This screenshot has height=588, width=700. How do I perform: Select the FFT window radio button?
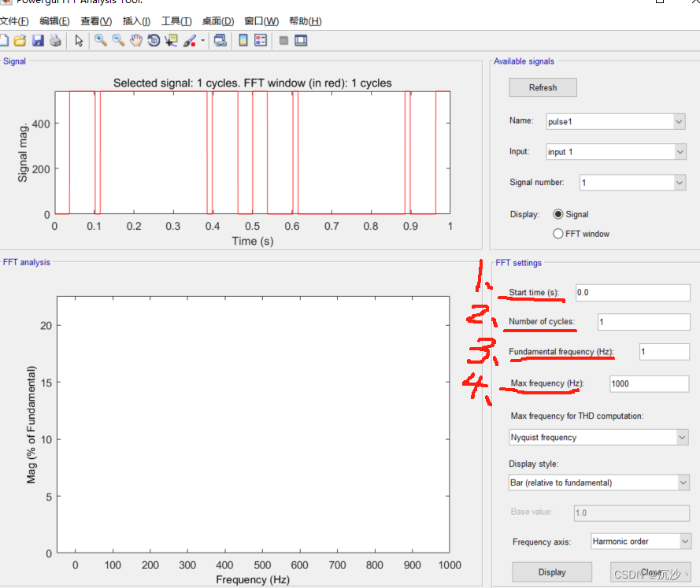coord(558,234)
